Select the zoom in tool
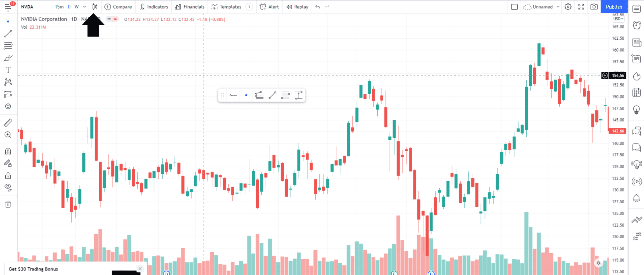The image size is (644, 275). (x=8, y=135)
